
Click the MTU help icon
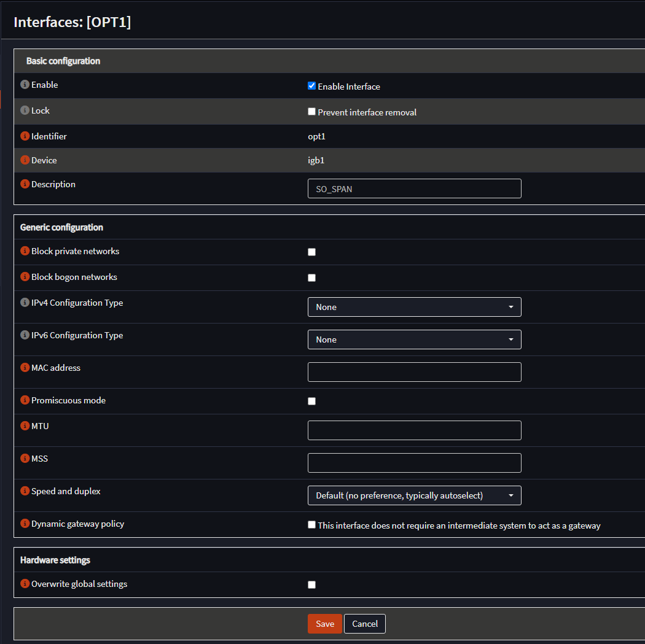25,425
